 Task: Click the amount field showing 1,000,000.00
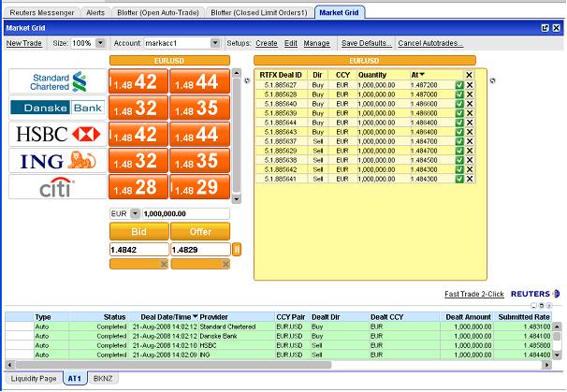pyautogui.click(x=186, y=213)
